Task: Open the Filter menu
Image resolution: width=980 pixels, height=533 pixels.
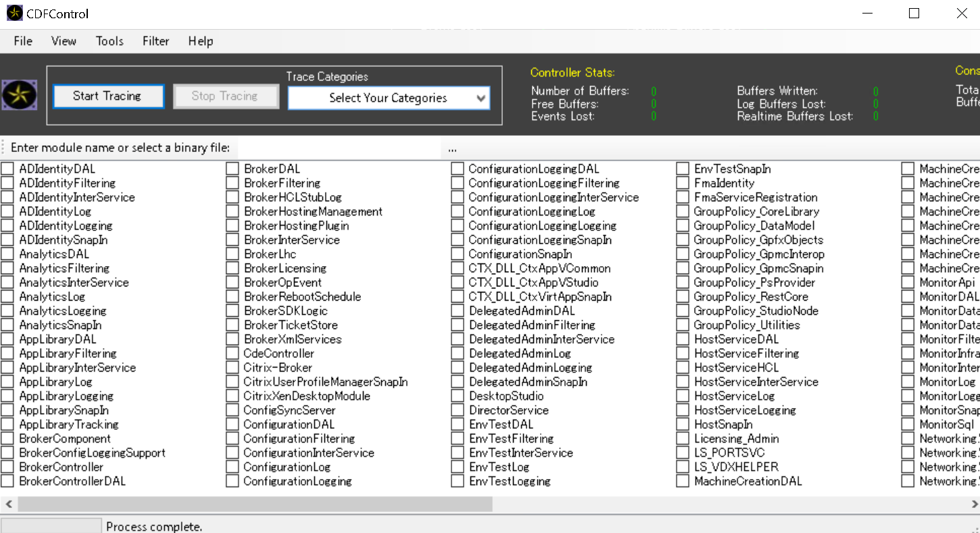Action: coord(155,41)
